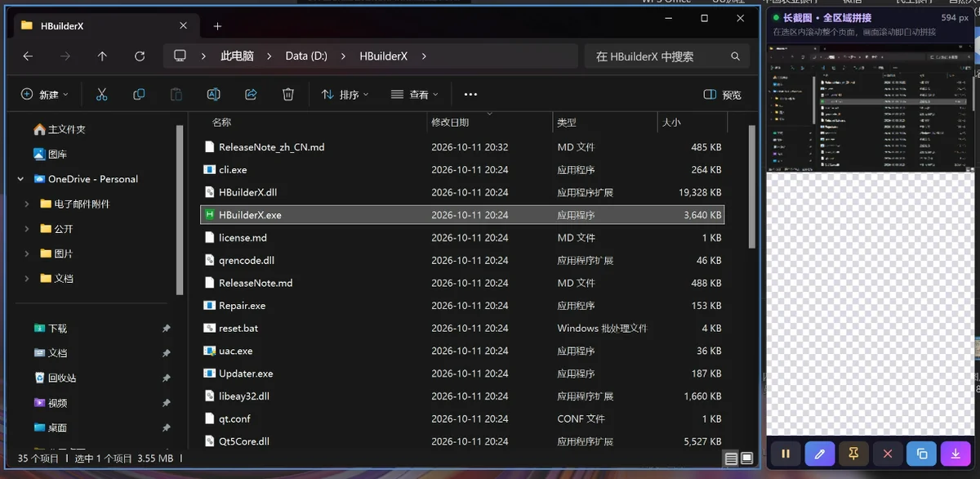Select license.md file
This screenshot has width=980, height=479.
[x=462, y=238]
